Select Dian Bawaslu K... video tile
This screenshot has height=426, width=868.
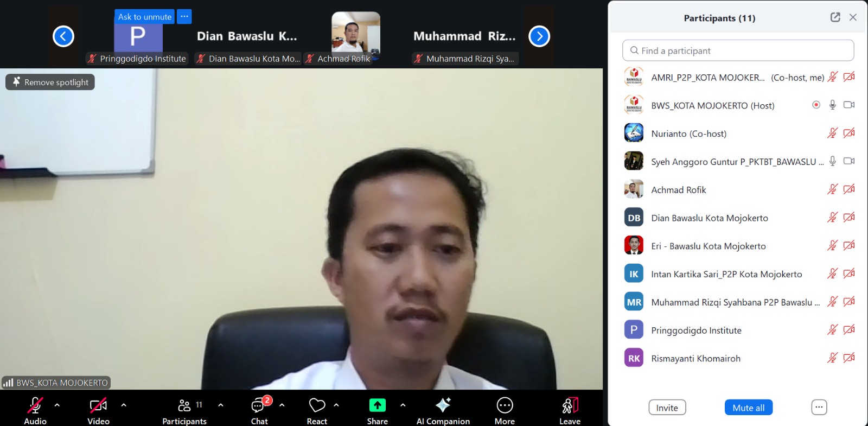[x=247, y=36]
